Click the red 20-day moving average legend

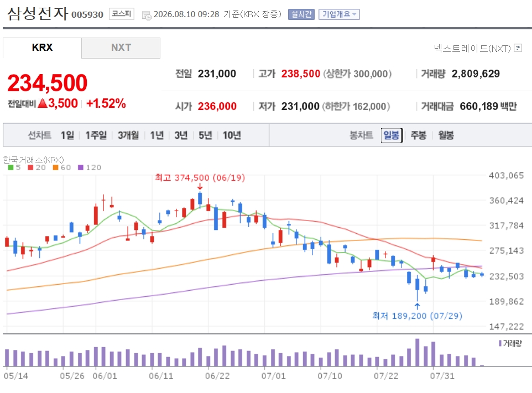36,167
